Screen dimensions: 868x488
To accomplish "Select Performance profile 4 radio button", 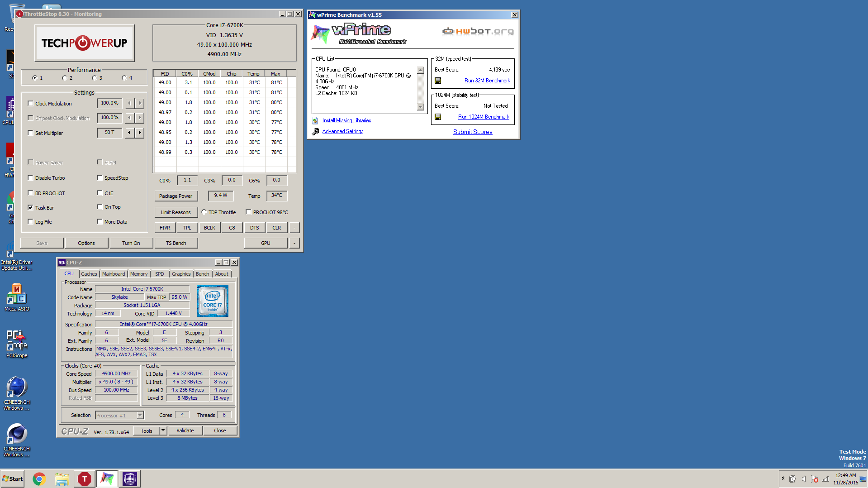I will (x=124, y=78).
